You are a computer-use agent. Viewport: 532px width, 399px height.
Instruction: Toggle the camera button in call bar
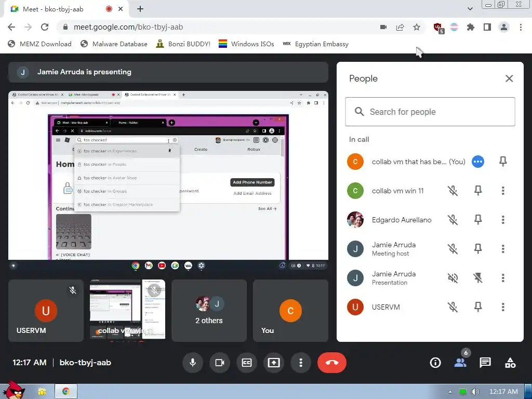(220, 363)
